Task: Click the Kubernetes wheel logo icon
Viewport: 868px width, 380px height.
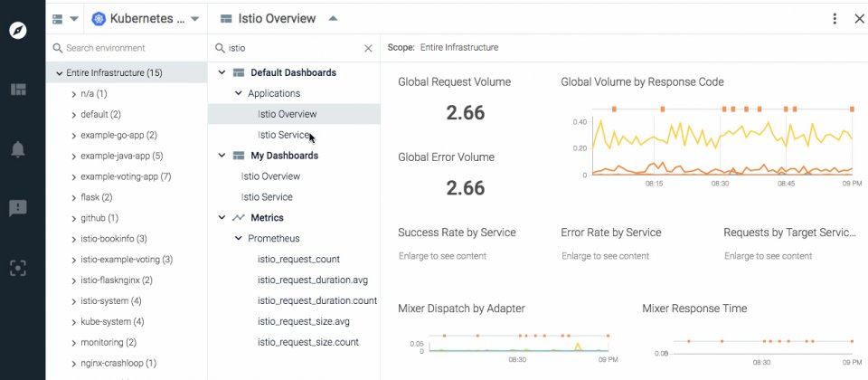Action: [x=99, y=19]
